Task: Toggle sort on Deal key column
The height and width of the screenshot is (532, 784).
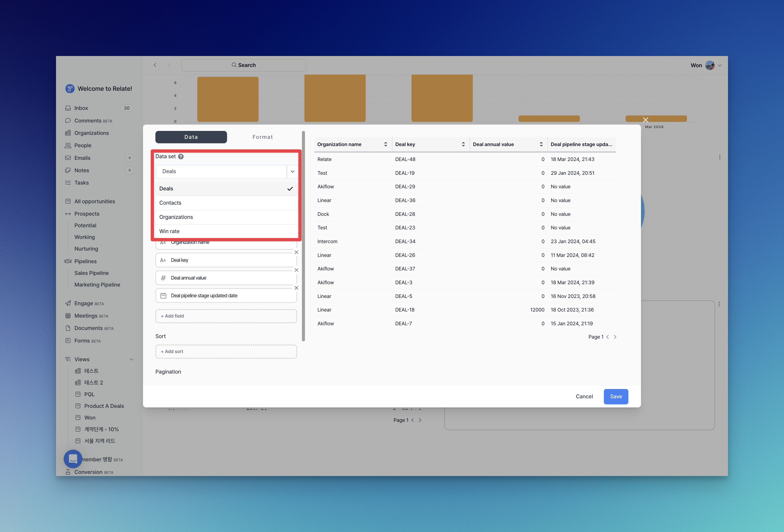Action: tap(463, 144)
